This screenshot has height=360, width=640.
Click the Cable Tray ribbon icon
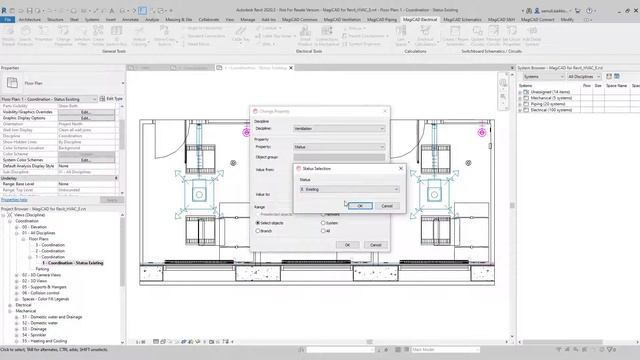tap(240, 34)
